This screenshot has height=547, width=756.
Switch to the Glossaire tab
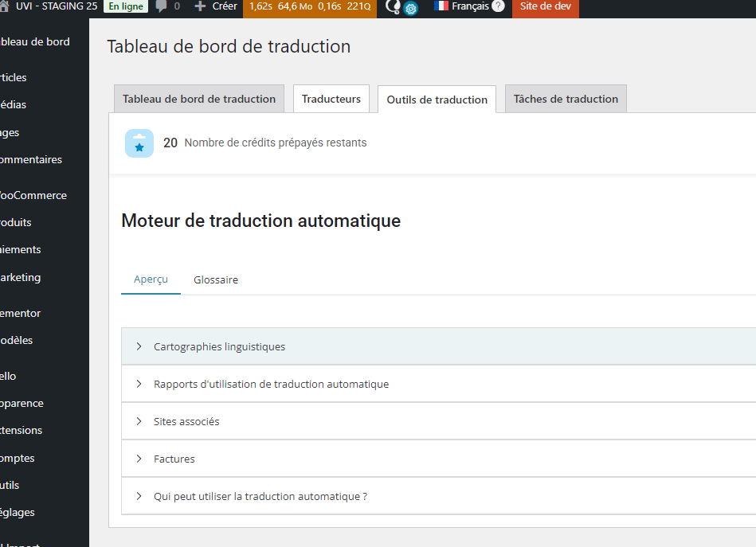pos(216,279)
